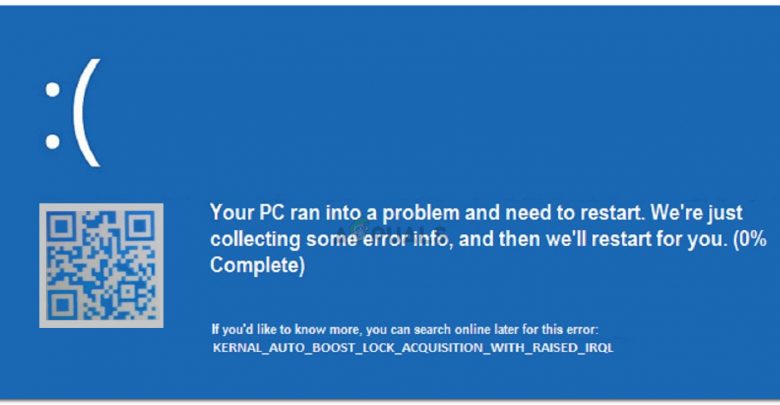780x405 pixels.
Task: Click the 'We're just' text at the line end
Action: pos(696,213)
